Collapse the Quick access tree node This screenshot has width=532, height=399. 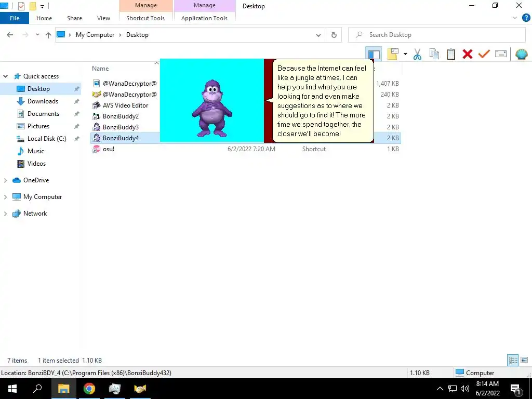click(x=5, y=76)
